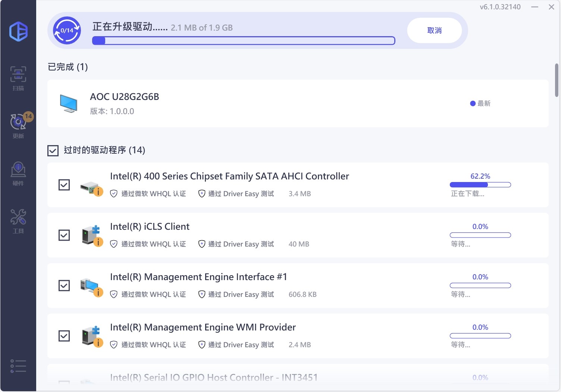Click the 正在升级驱动...... status heading
This screenshot has height=392, width=561.
(130, 26)
